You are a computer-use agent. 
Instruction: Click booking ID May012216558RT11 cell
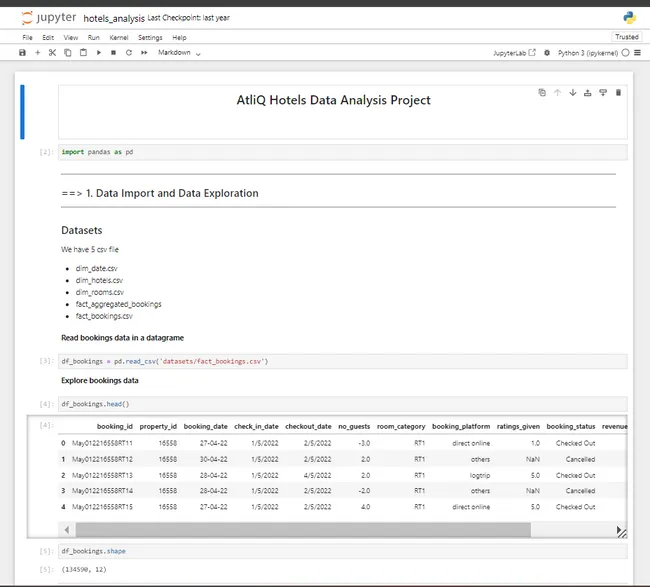[102, 443]
